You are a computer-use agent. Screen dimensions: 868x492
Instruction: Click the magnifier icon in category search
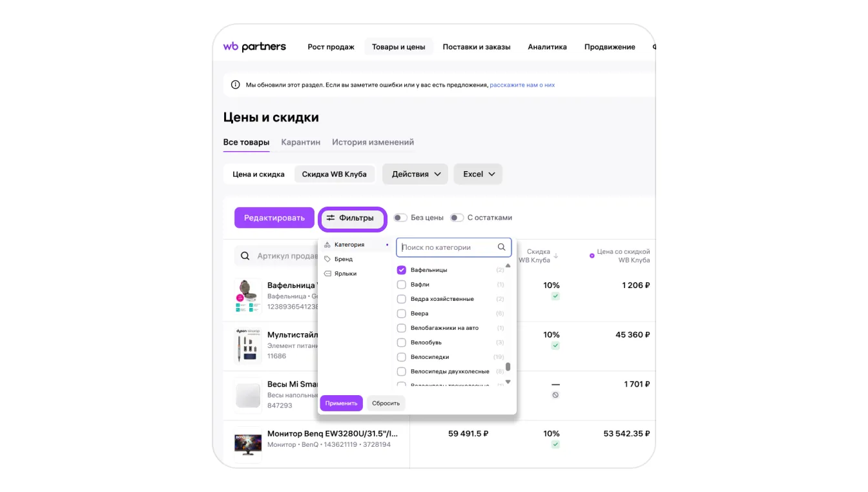[x=502, y=247]
